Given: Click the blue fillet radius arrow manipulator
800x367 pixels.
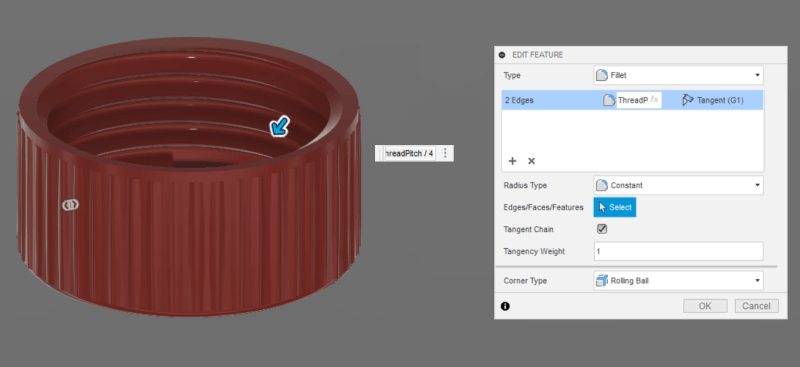Looking at the screenshot, I should tap(280, 127).
